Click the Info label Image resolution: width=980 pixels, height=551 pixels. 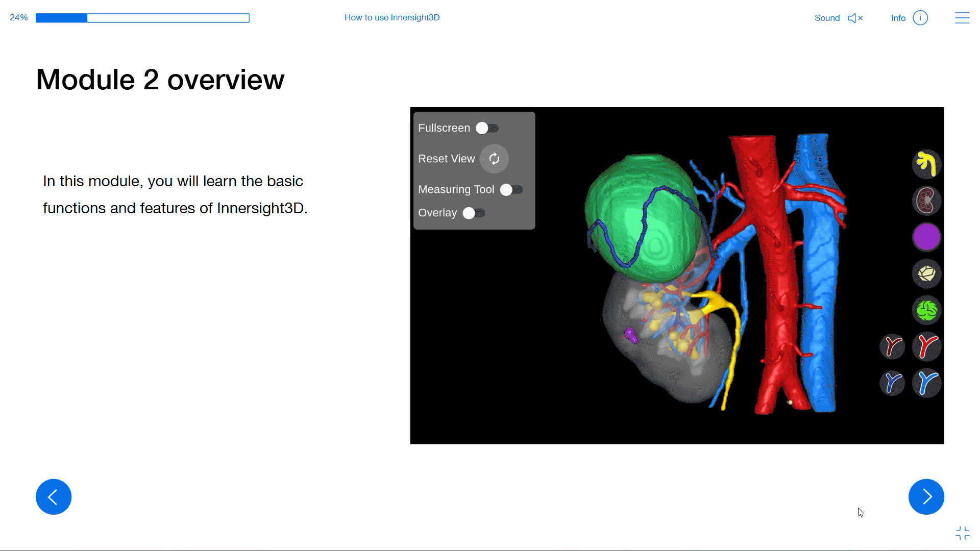coord(898,18)
